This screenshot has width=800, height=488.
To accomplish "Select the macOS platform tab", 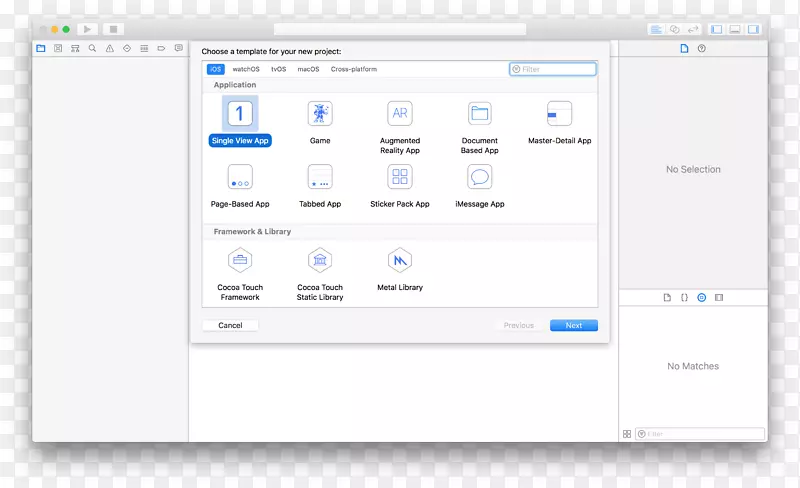I will [308, 69].
